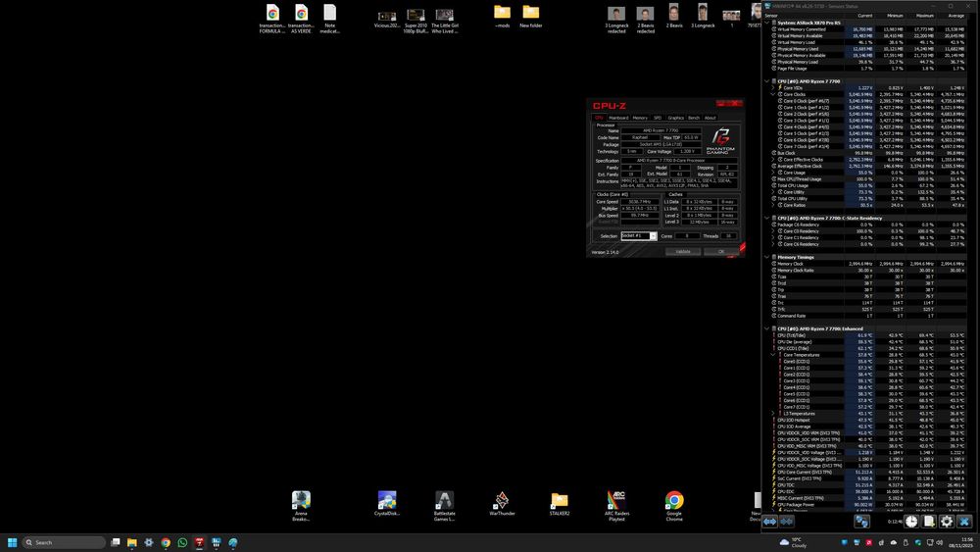Switch to About tab in CPU-Z
This screenshot has height=552, width=980.
coord(710,118)
